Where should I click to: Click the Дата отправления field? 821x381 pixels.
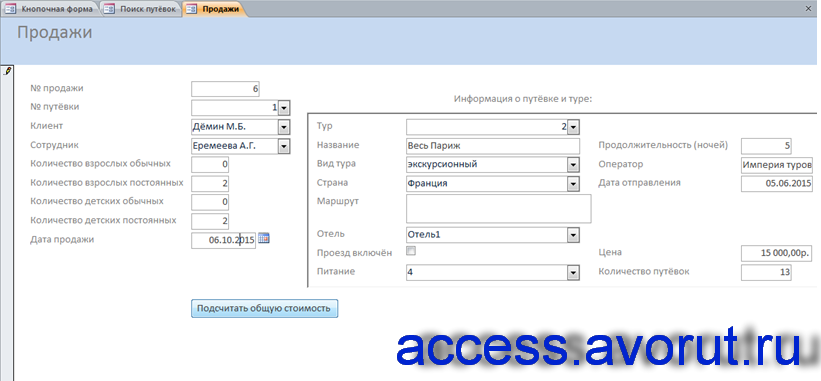click(x=777, y=184)
